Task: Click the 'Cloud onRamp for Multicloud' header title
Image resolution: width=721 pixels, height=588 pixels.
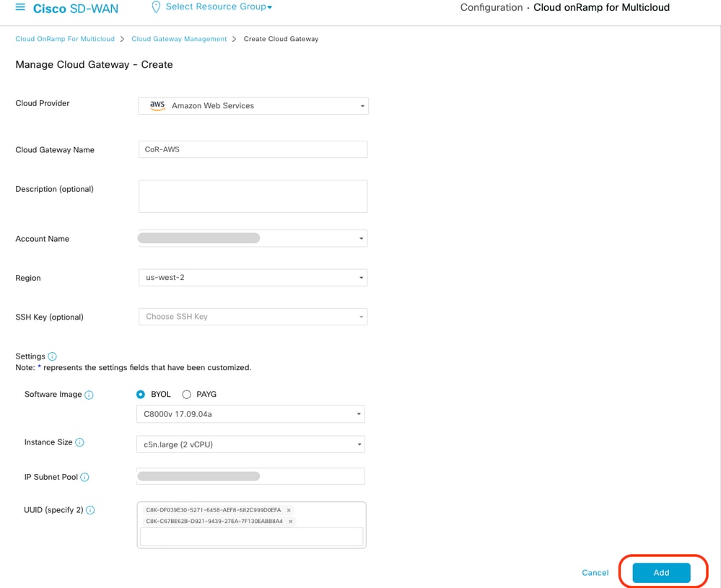Action: (601, 8)
